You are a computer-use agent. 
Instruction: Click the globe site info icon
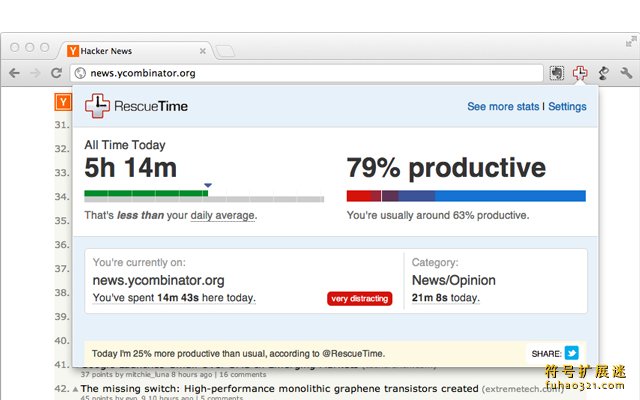tap(80, 73)
